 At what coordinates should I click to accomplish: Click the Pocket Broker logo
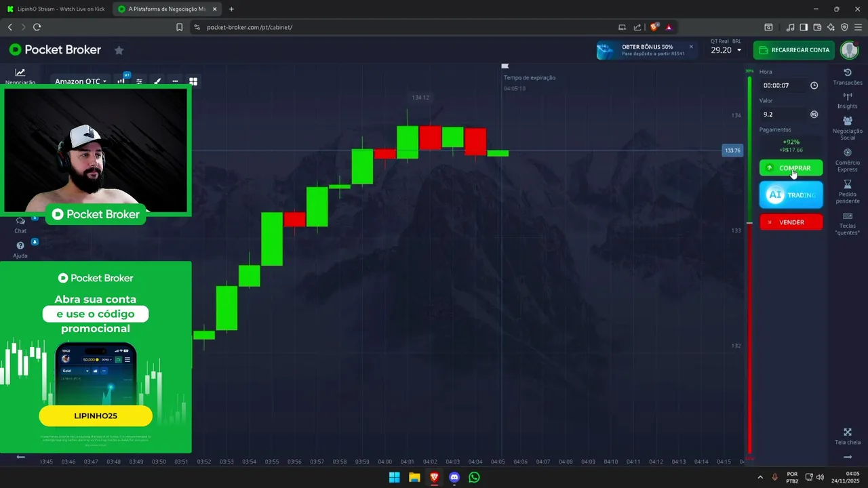(x=55, y=49)
